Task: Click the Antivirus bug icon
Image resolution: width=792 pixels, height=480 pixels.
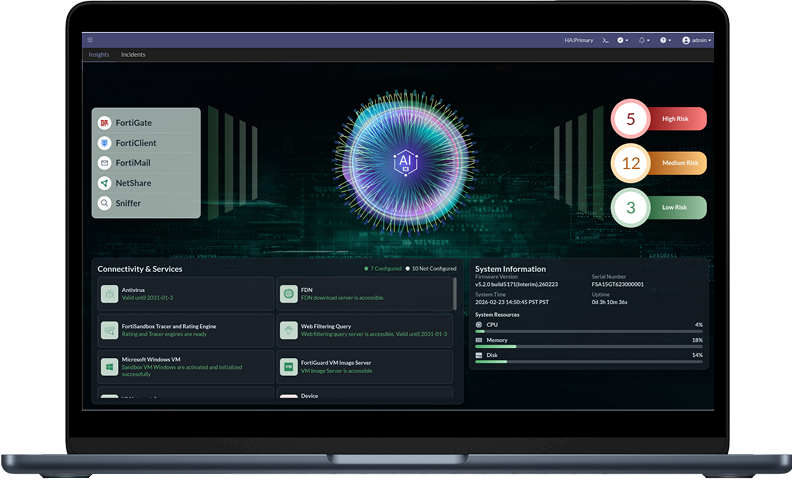Action: point(109,294)
